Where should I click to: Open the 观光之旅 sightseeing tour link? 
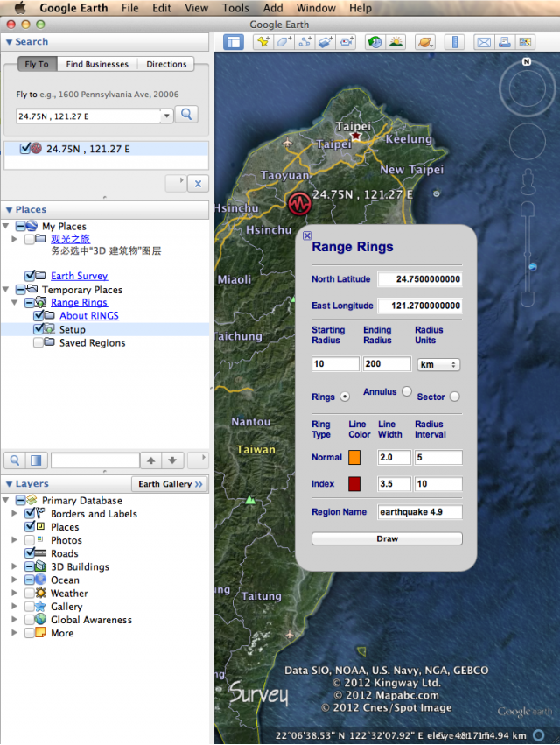pyautogui.click(x=70, y=239)
